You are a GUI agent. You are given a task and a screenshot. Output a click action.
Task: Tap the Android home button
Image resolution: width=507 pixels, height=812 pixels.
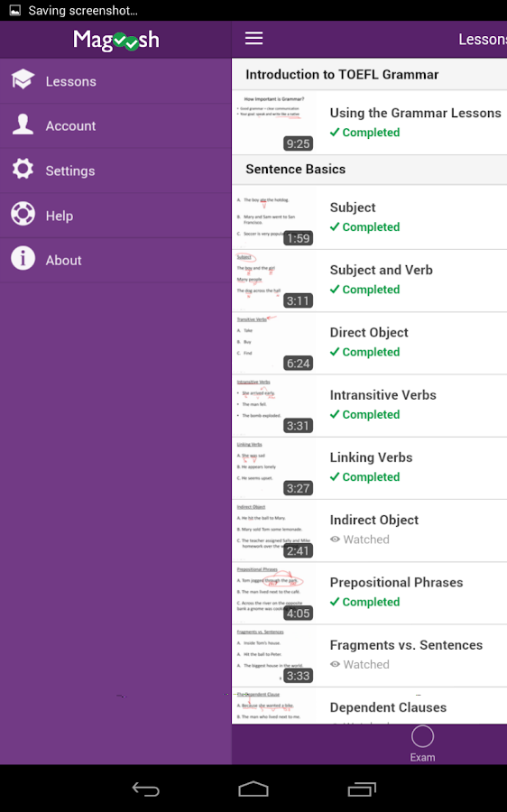(253, 789)
